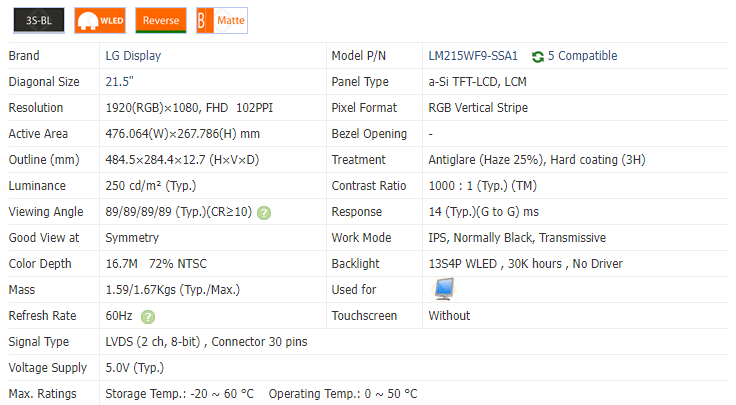736x405 pixels.
Task: Select the 484.5×284.4×12.7 outline value
Action: coord(155,160)
